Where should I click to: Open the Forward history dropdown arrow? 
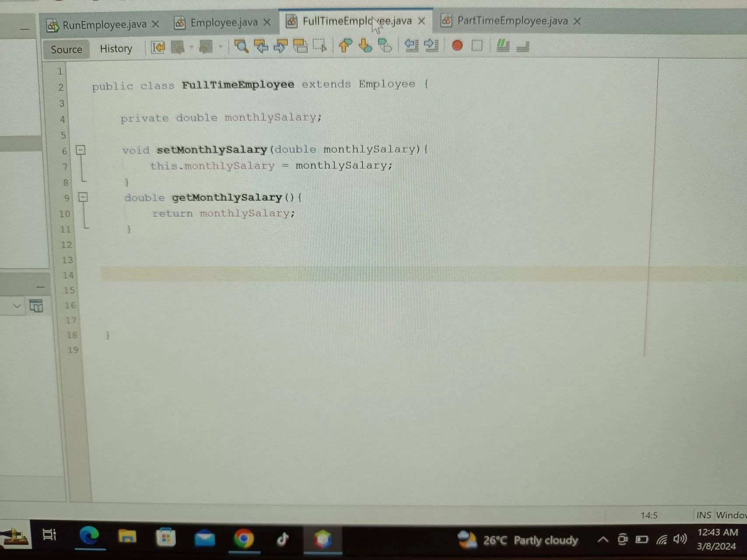(221, 46)
